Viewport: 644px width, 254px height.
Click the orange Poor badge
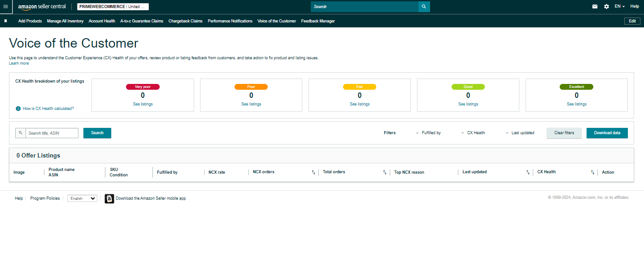(x=251, y=87)
